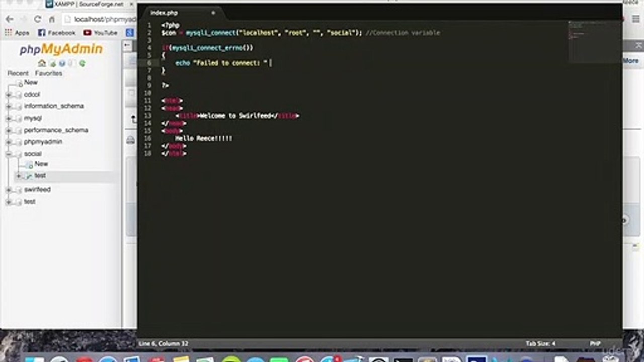The height and width of the screenshot is (362, 644).
Task: Expand the test table under social
Action: click(x=19, y=175)
